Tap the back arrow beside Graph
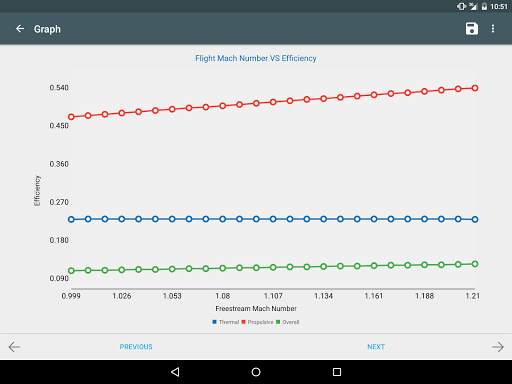512x384 pixels. (x=20, y=29)
